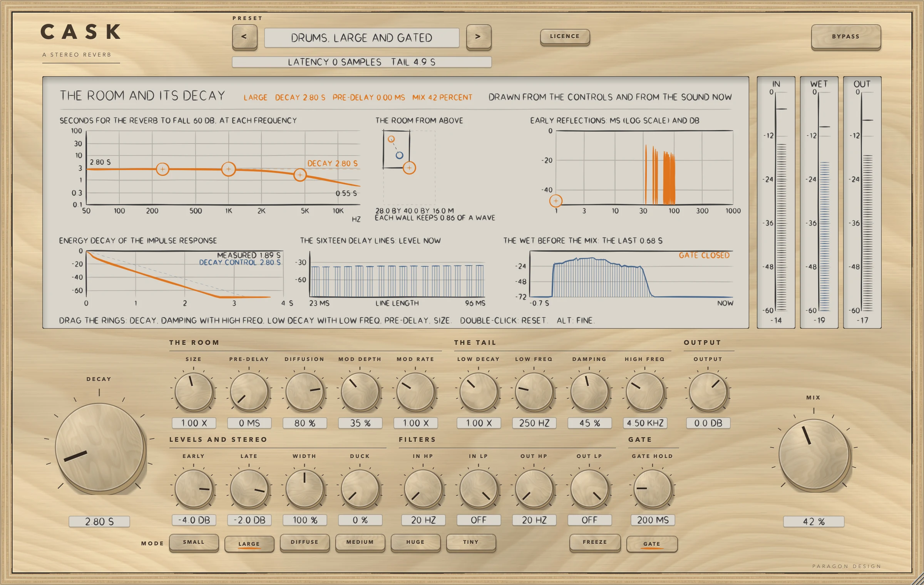Click the pre-delay ring on early reflections graph
This screenshot has height=585, width=924.
click(x=556, y=201)
